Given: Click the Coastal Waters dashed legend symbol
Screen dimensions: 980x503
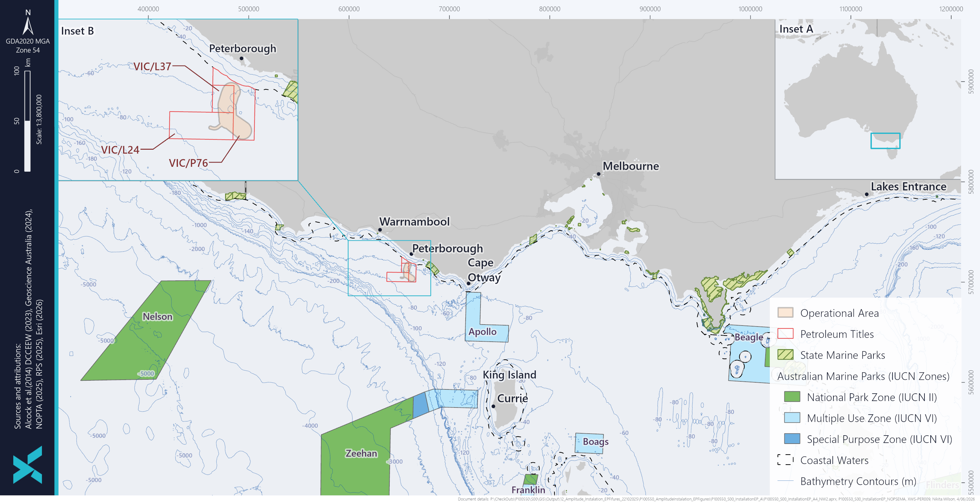Looking at the screenshot, I should tap(785, 460).
